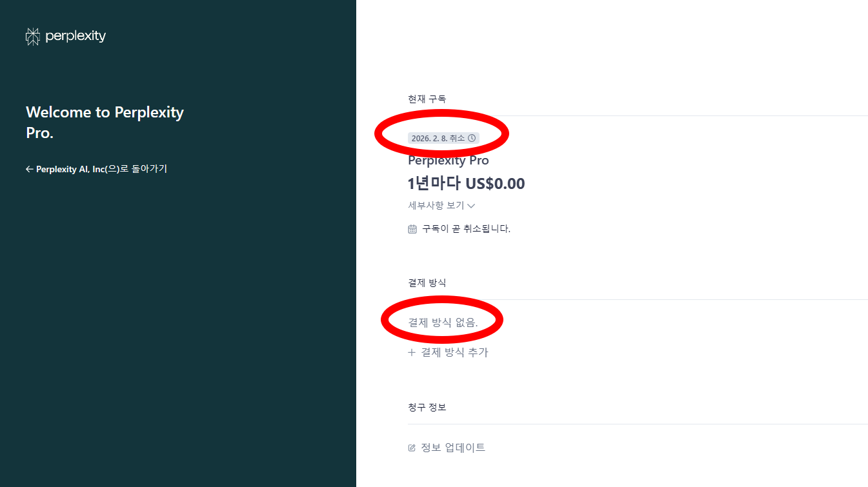Click the 2026. 2. 8. 취소 badge
The width and height of the screenshot is (868, 487).
[x=443, y=137]
